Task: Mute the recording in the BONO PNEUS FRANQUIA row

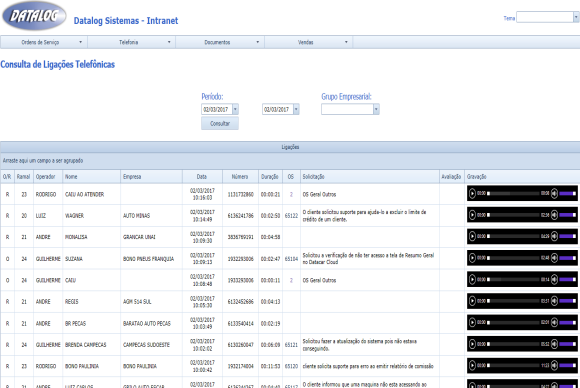Action: click(554, 258)
